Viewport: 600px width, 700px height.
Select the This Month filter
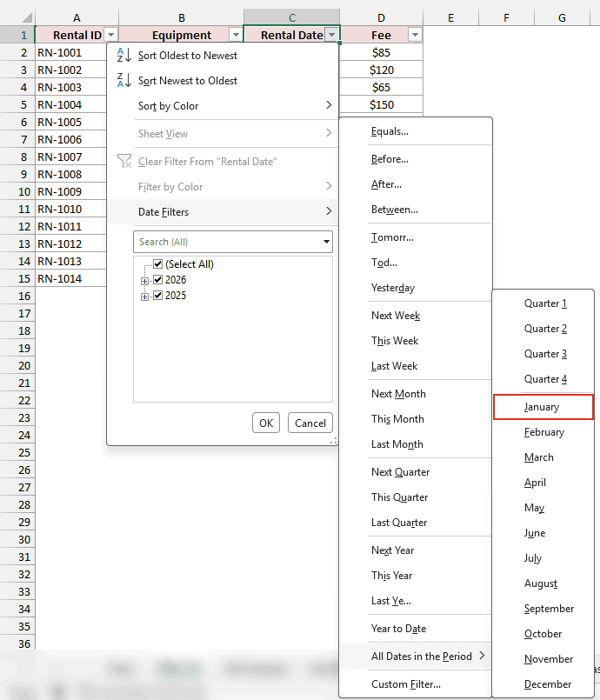click(x=416, y=419)
